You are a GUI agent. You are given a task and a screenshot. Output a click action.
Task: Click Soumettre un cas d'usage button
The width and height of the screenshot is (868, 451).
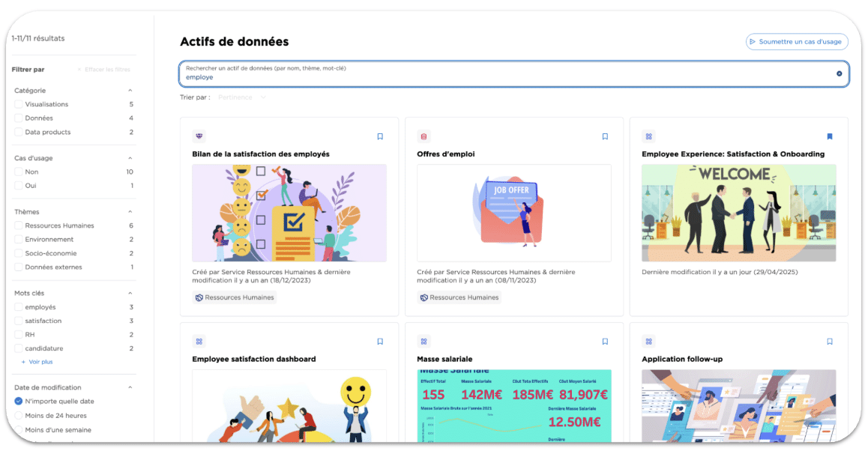pos(797,42)
